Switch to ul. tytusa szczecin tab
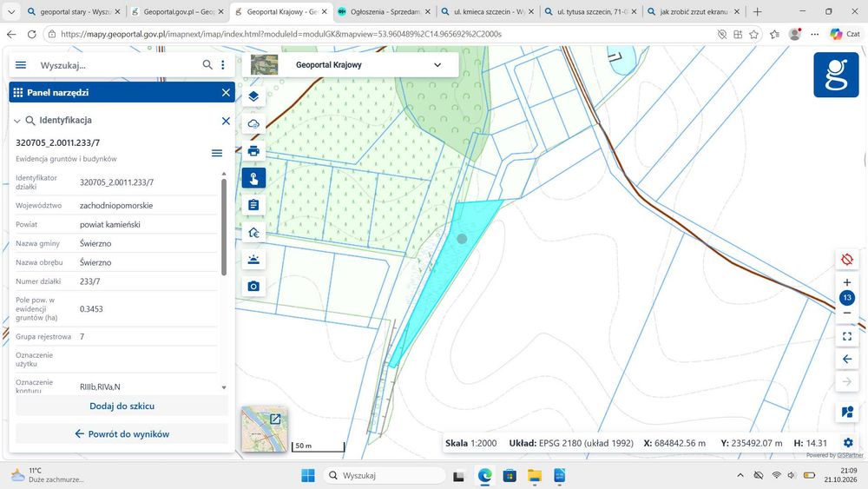This screenshot has width=868, height=489. point(592,11)
